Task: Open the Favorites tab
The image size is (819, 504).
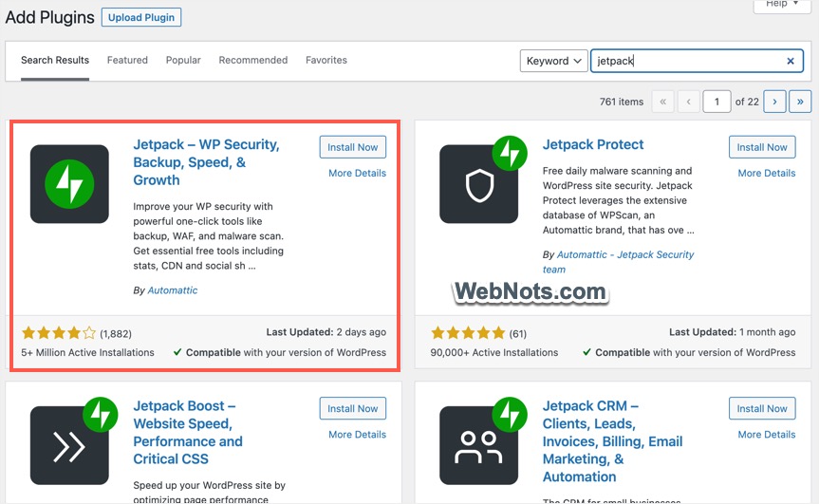Action: tap(326, 60)
